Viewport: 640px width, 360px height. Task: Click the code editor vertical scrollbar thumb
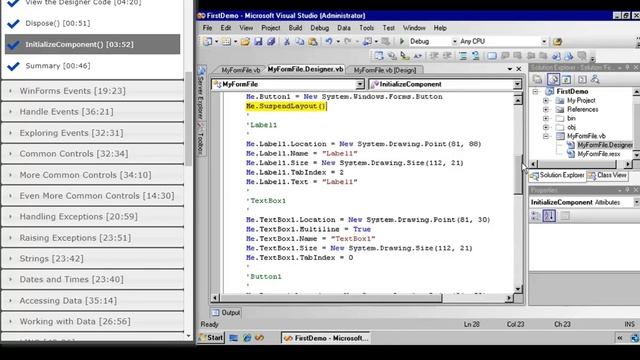518,175
